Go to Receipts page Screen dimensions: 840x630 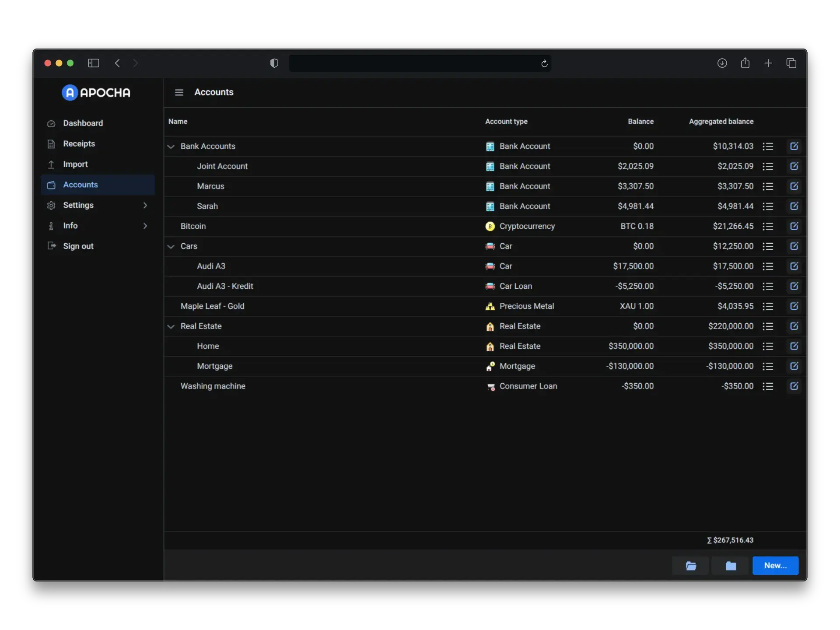point(79,143)
